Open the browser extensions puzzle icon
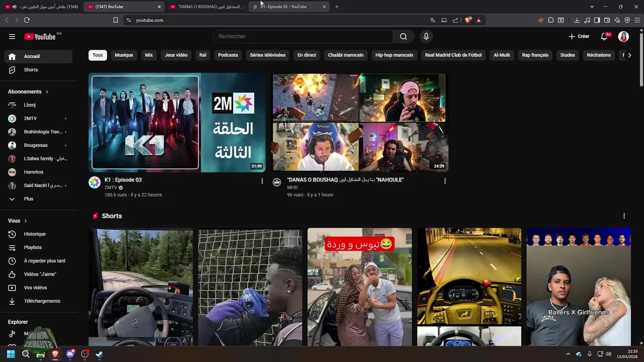Viewport: 644px width, 362px height. point(551,20)
